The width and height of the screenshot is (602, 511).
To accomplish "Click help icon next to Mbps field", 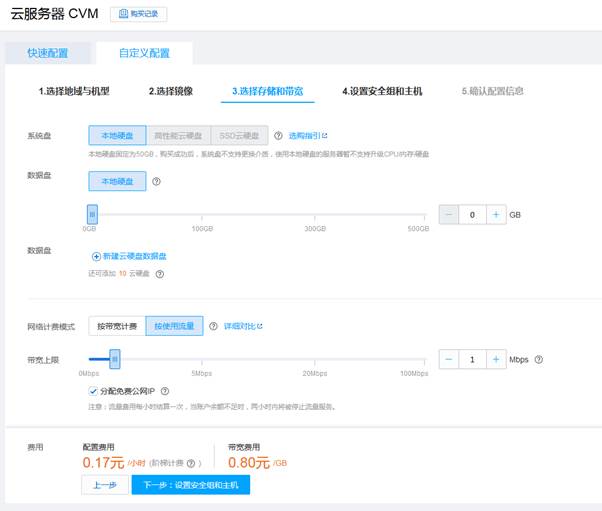I will (539, 359).
